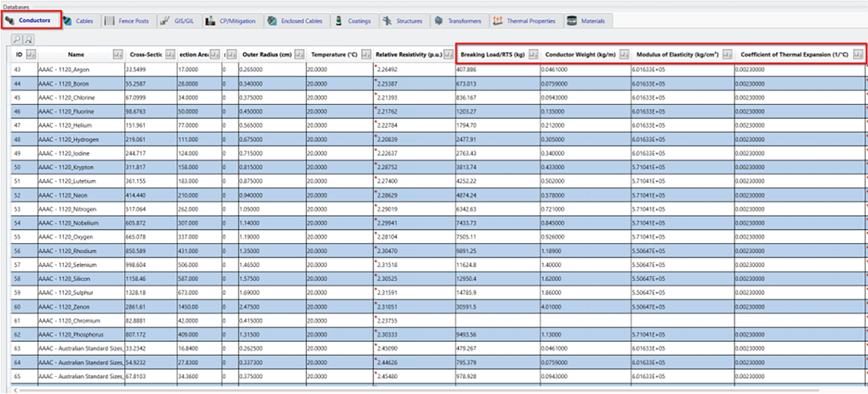Open the filter button in the Breaking Load/RTS column
The width and height of the screenshot is (868, 394).
pyautogui.click(x=533, y=54)
